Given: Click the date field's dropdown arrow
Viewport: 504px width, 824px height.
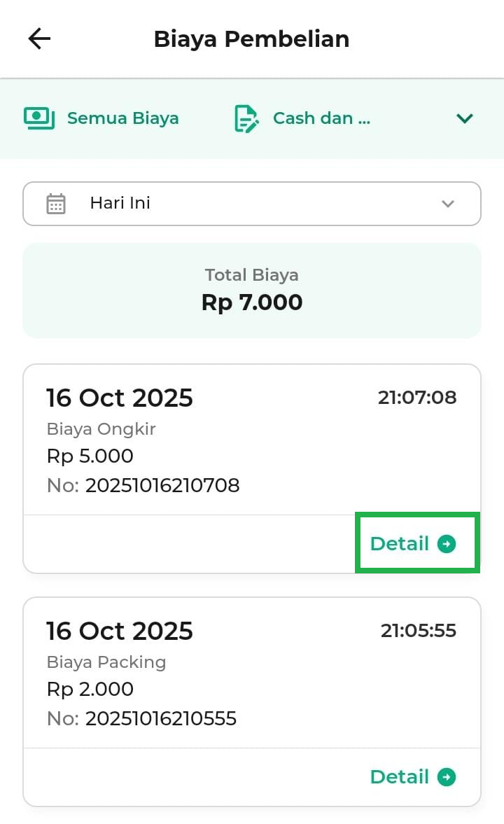Looking at the screenshot, I should pos(448,204).
